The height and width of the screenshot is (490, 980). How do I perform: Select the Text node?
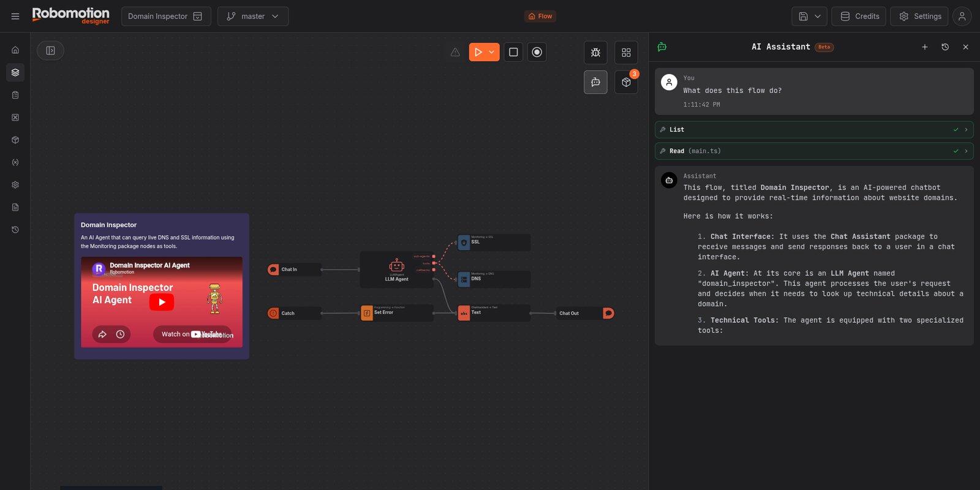tap(494, 313)
